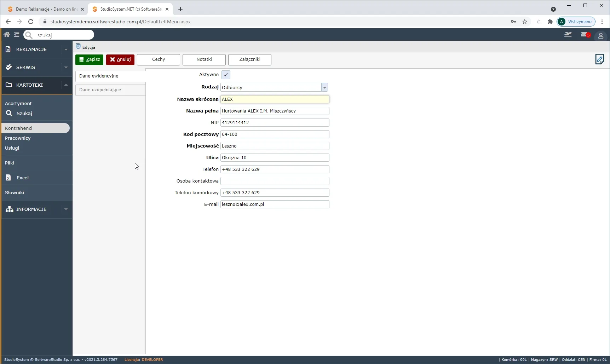Image resolution: width=610 pixels, height=364 pixels.
Task: Click the search magnifier icon in header
Action: click(x=29, y=35)
